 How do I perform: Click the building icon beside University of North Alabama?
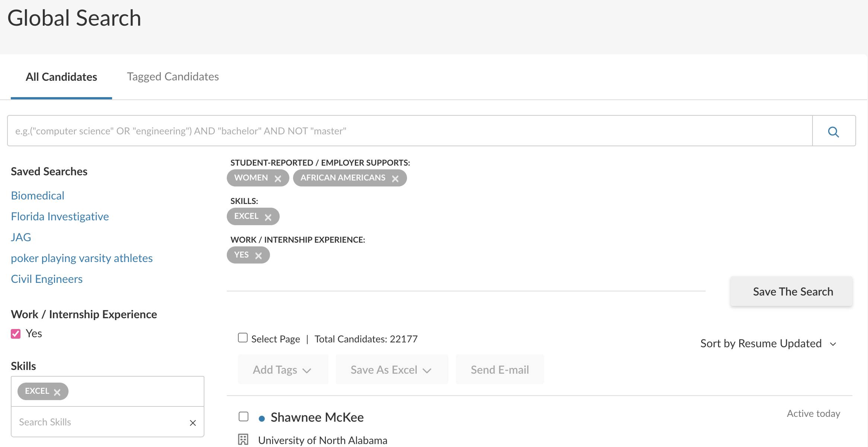[x=243, y=440]
